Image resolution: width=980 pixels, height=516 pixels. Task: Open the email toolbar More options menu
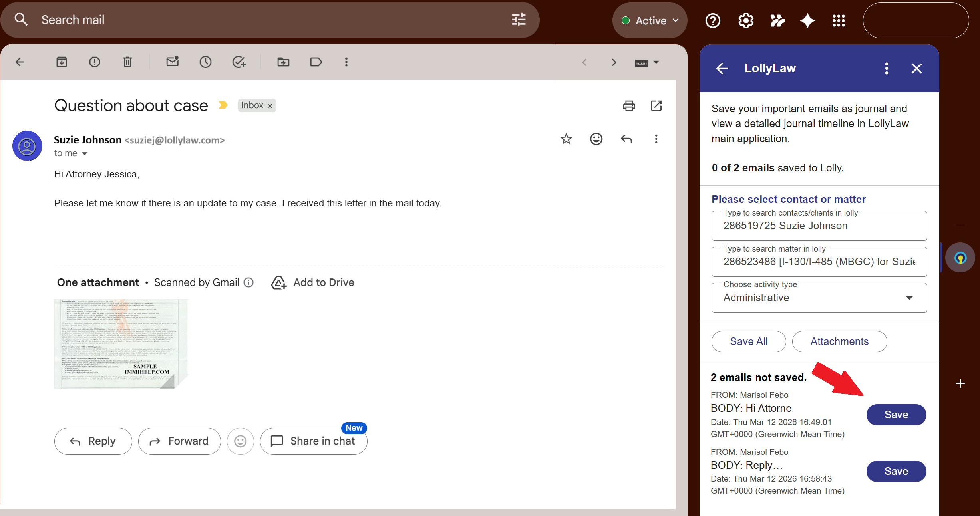click(346, 62)
